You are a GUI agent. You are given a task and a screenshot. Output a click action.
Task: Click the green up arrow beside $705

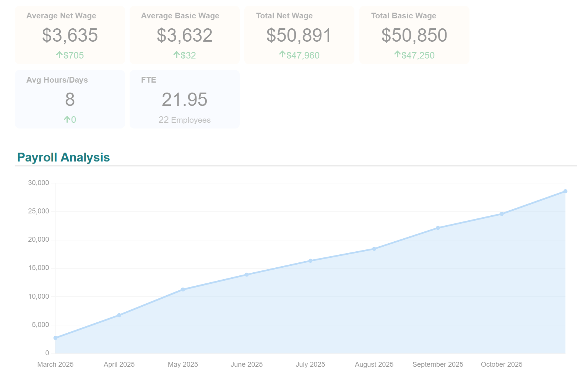point(59,55)
